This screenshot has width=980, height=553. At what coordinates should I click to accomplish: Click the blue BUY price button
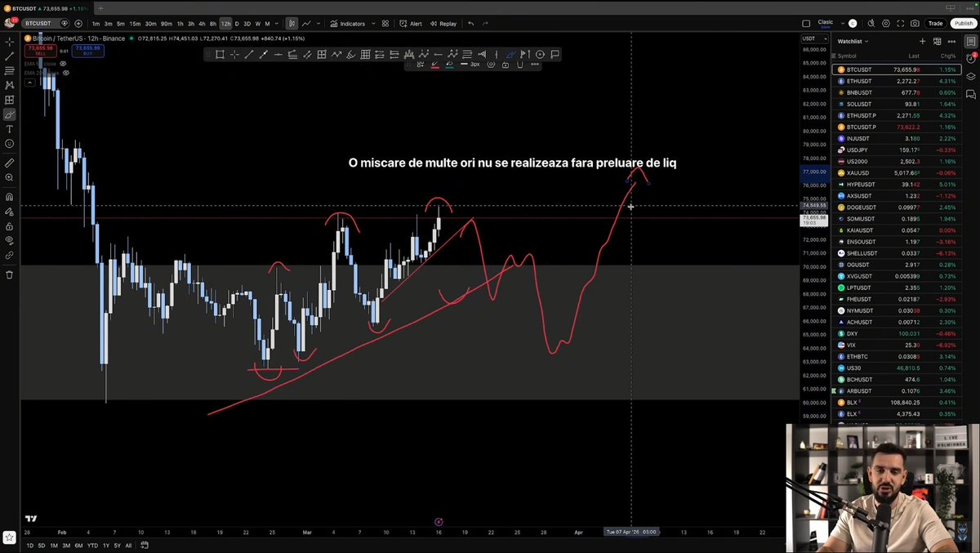tap(87, 51)
